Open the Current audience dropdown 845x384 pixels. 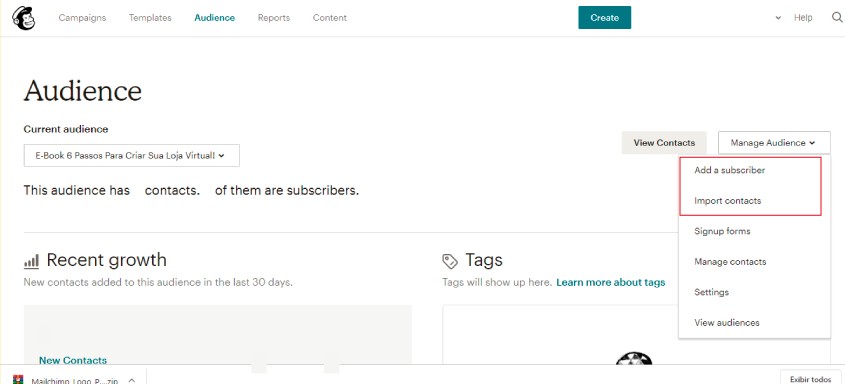tap(131, 156)
